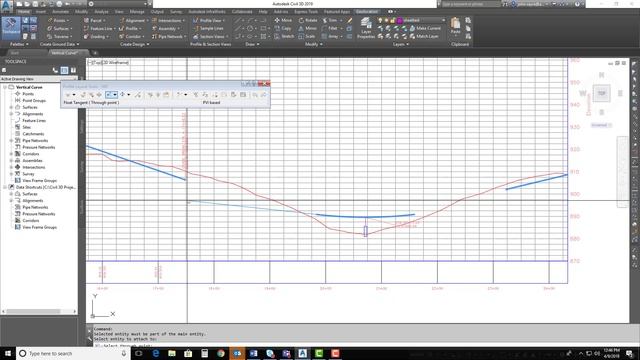Switch to the Vertical Curve drawing tab

(x=64, y=53)
